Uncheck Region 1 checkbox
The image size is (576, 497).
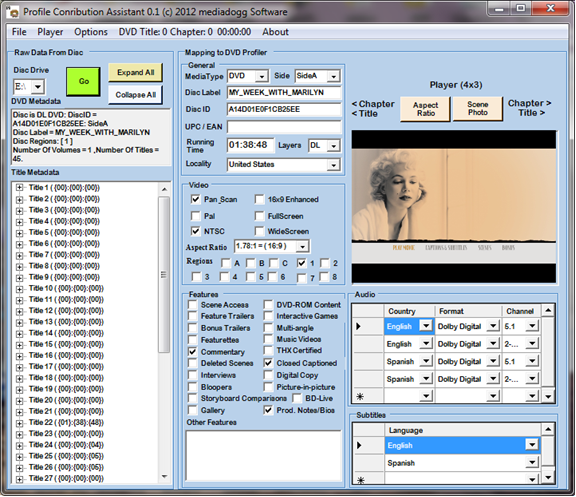coord(302,263)
